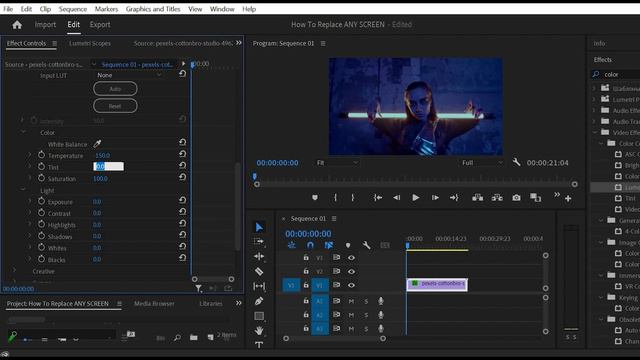Click the Reset button
This screenshot has height=360, width=640.
tap(115, 106)
